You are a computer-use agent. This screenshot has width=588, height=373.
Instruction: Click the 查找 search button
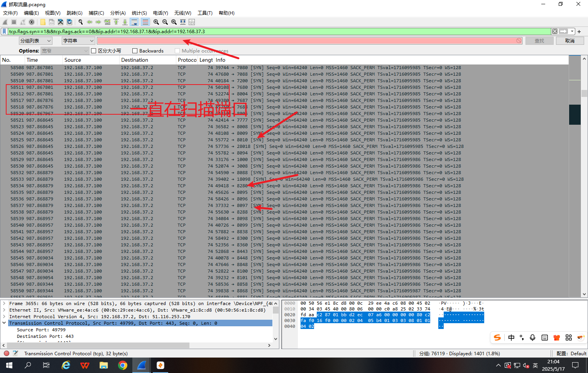tap(539, 41)
